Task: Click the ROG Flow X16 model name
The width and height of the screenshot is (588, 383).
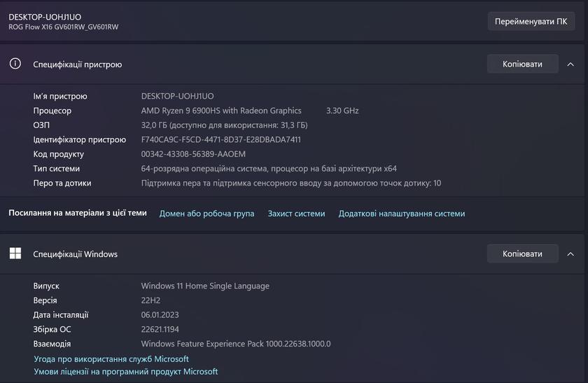Action: (64, 27)
